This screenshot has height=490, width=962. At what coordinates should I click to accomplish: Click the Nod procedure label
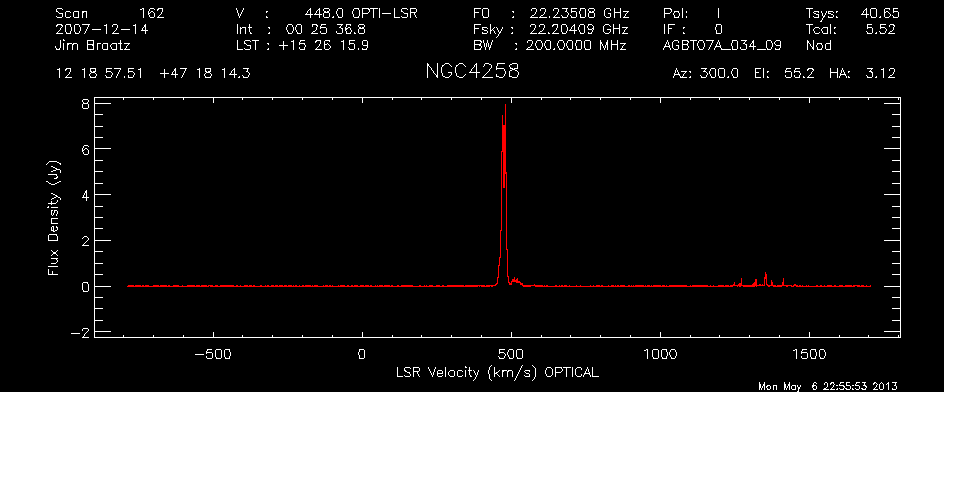(x=818, y=45)
